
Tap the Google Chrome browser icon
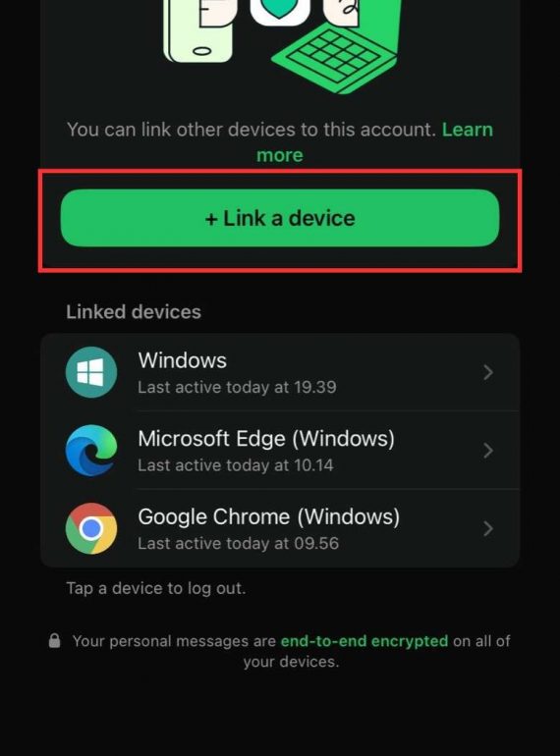tap(91, 528)
